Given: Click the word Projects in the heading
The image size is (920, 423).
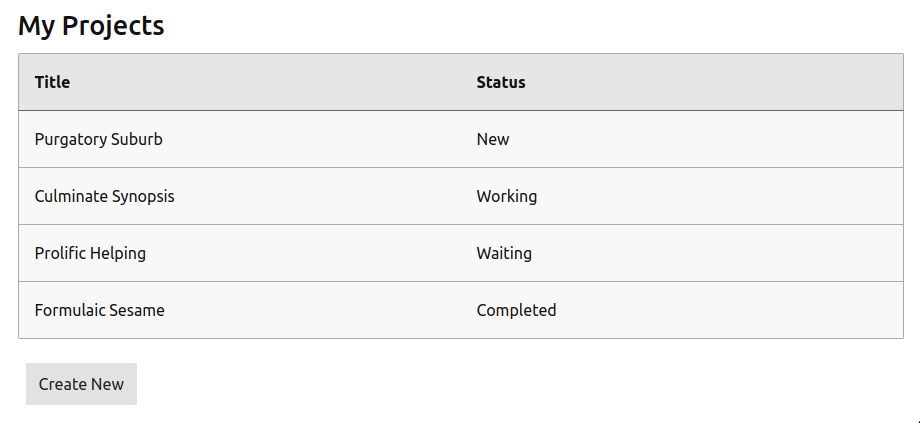Looking at the screenshot, I should pos(113,27).
